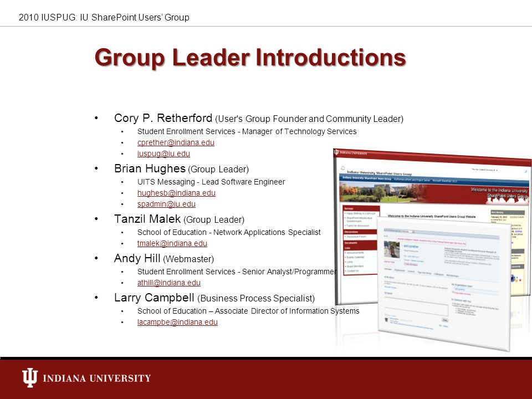Click the front SharePoint profile page screenshot
532x399 pixels.
click(x=444, y=285)
